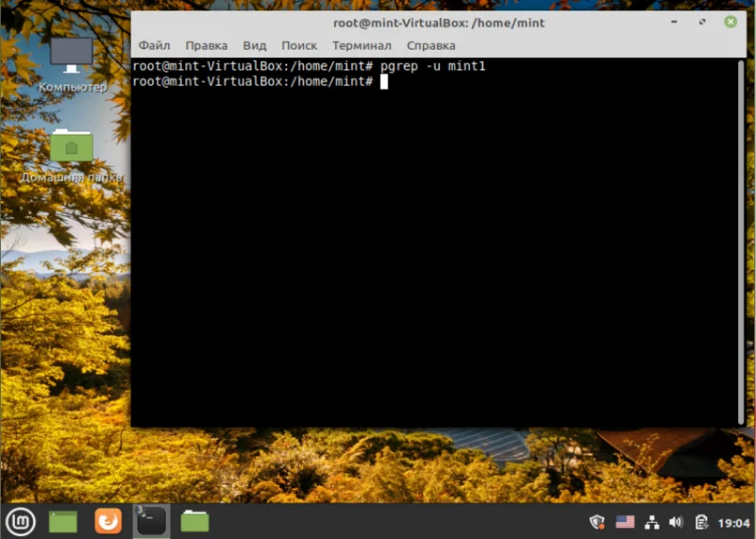
Task: Open the Поиск menu
Action: 298,45
